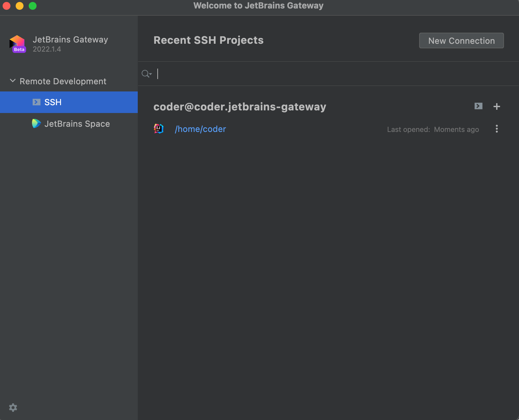The width and height of the screenshot is (519, 420).
Task: Click the JetBrains Gateway Beta logo
Action: pyautogui.click(x=18, y=44)
